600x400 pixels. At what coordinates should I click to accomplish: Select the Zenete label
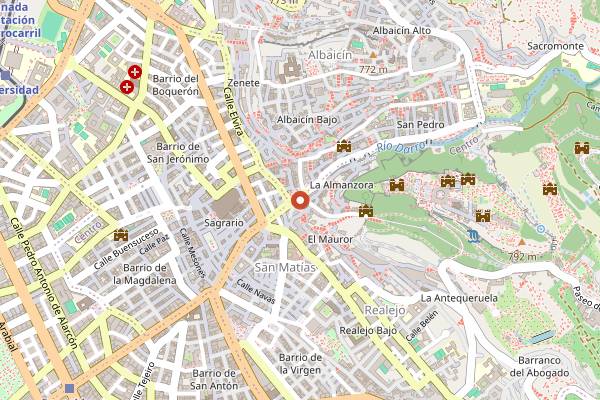(x=243, y=83)
